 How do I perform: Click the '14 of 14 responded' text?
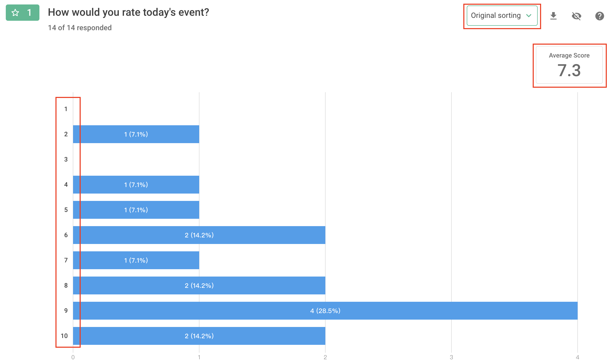click(x=80, y=28)
